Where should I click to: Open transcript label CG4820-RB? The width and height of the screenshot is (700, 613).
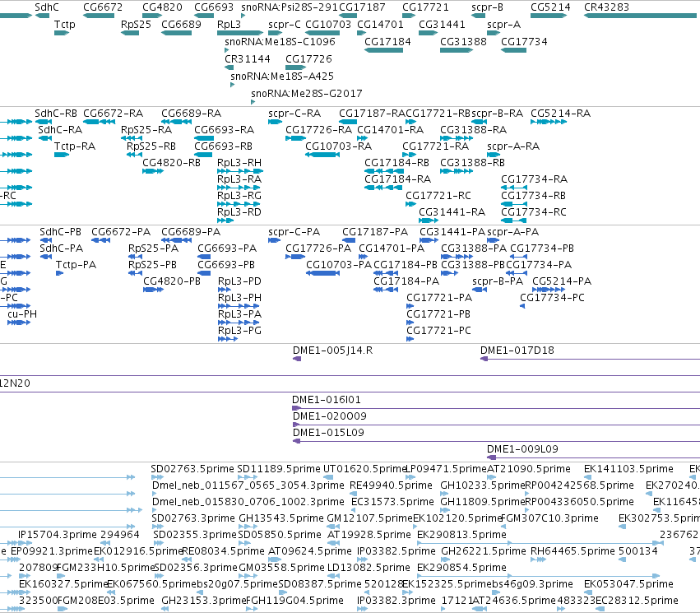point(171,163)
